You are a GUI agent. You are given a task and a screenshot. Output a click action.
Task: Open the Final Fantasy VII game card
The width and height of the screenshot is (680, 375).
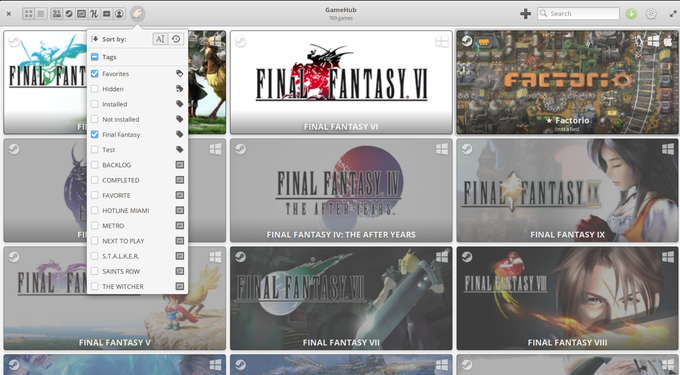pos(341,298)
